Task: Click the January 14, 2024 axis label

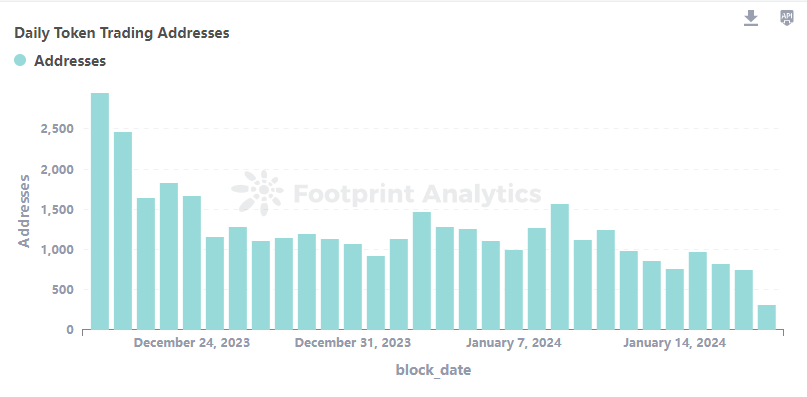Action: pos(675,343)
